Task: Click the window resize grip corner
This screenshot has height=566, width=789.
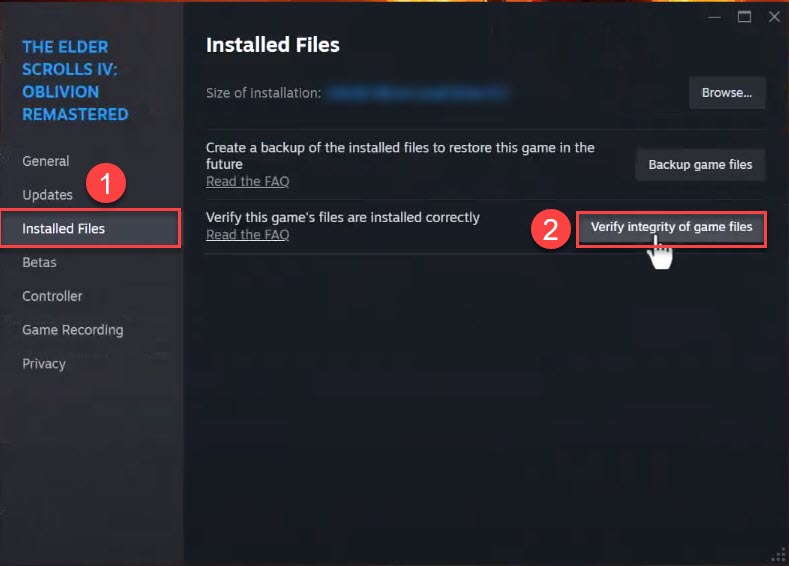Action: click(779, 556)
